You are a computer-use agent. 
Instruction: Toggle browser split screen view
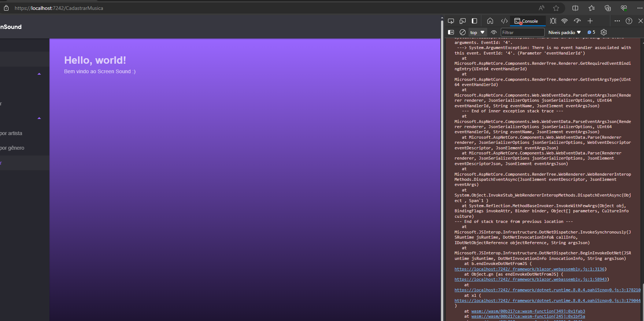pyautogui.click(x=575, y=8)
